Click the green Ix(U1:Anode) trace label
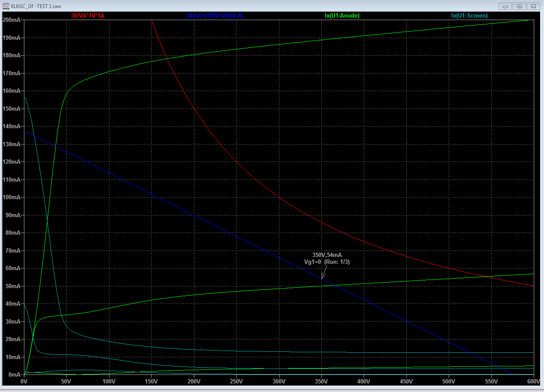544x392 pixels. (x=342, y=16)
